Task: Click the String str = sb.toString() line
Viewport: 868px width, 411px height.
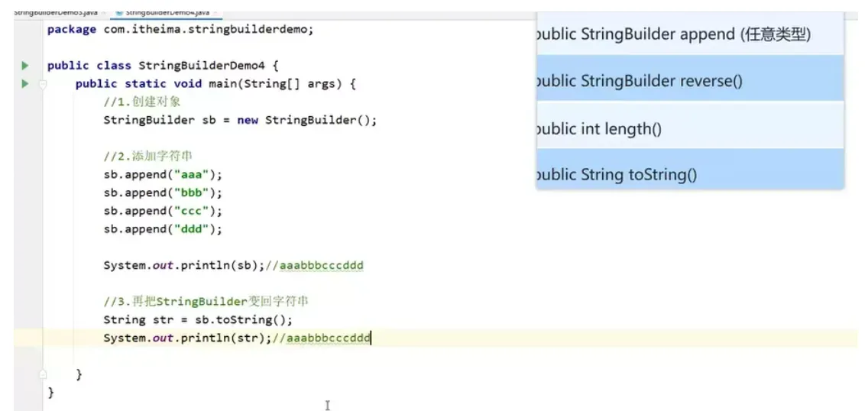Action: 198,320
